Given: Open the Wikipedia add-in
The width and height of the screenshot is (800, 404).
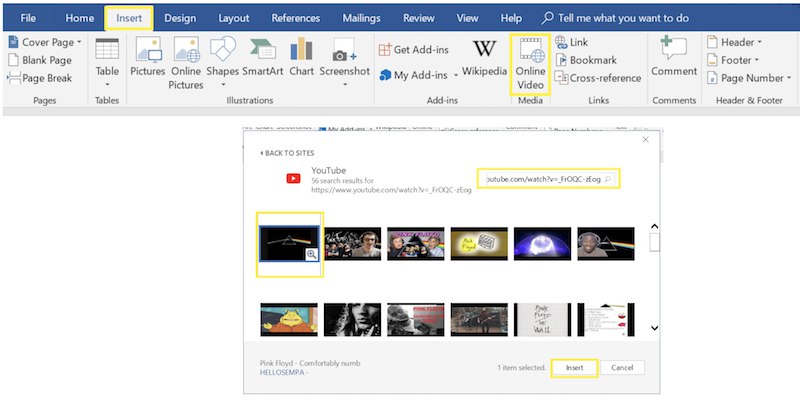Looking at the screenshot, I should pos(484,57).
